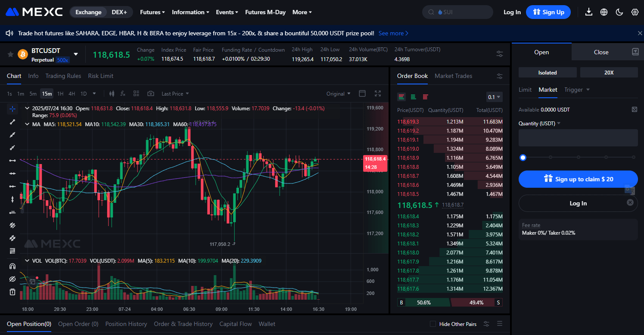Expand the chart to fullscreen
This screenshot has height=335, width=644.
[378, 93]
